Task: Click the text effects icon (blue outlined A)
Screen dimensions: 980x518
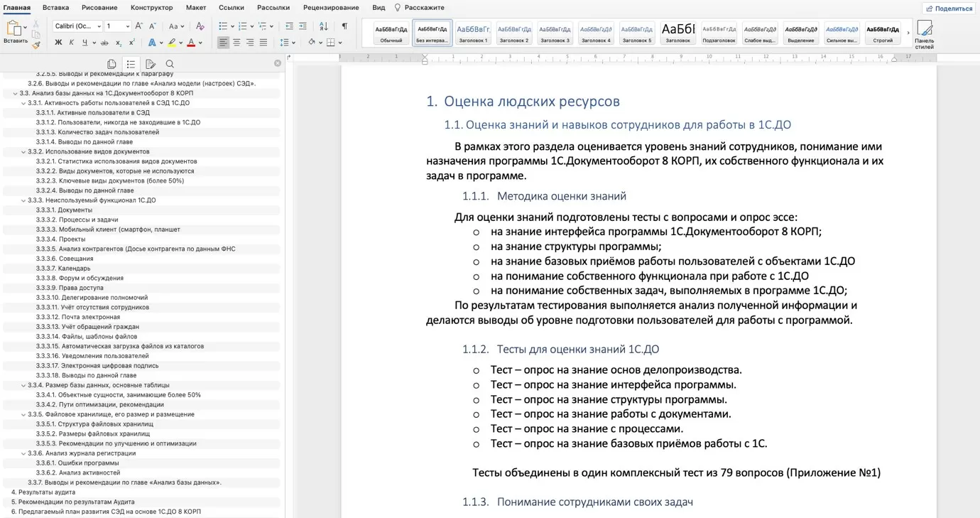Action: [x=151, y=43]
